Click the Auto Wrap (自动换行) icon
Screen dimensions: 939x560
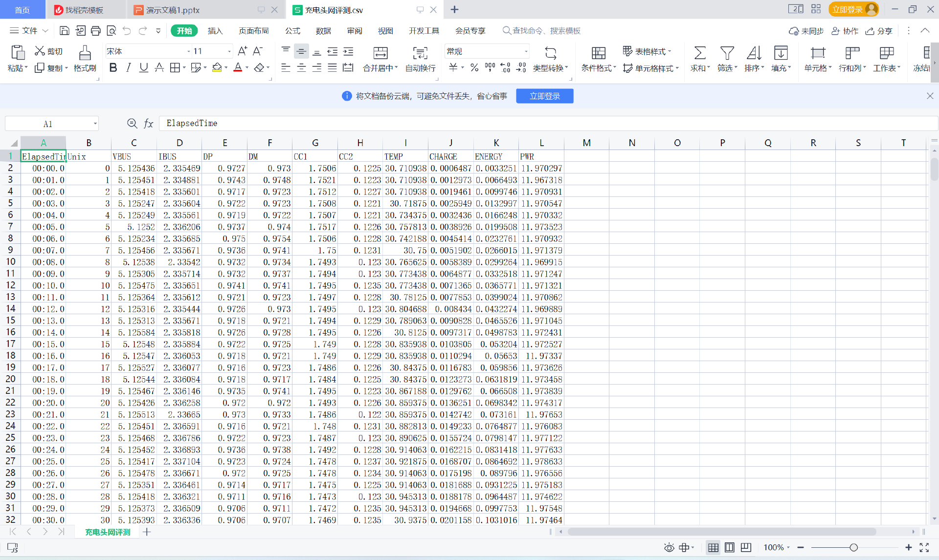[x=420, y=53]
